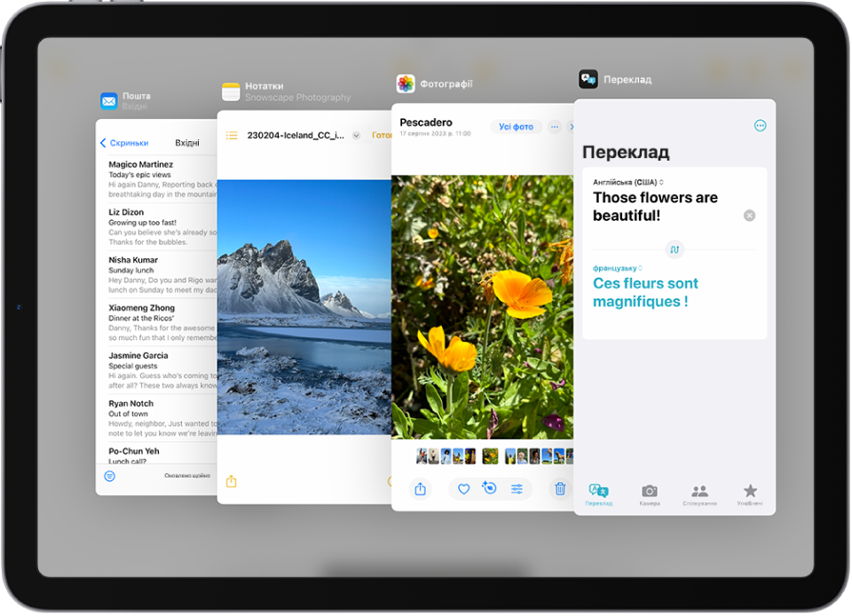This screenshot has height=616, width=852.
Task: Tap the translation Ces fleurs sont magnifiques
Action: 645,292
